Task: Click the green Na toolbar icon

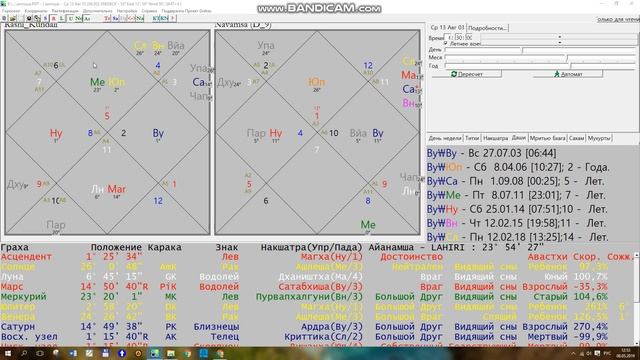Action: 140,18
